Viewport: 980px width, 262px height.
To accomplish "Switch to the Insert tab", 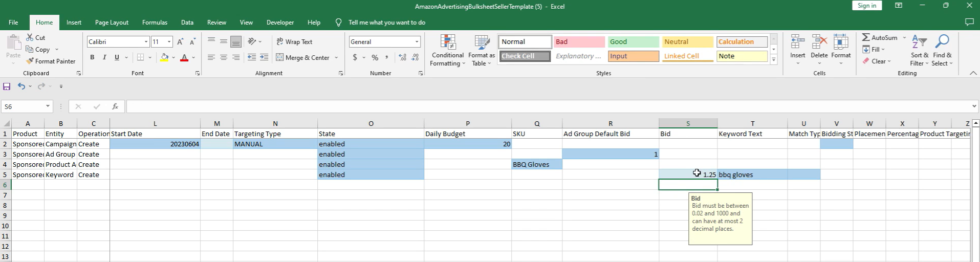I will click(74, 22).
